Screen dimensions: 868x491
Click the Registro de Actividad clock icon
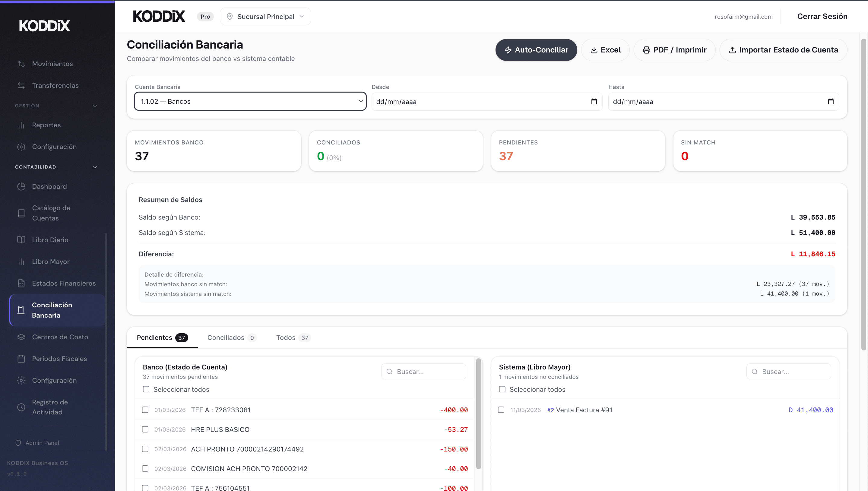[x=21, y=407]
